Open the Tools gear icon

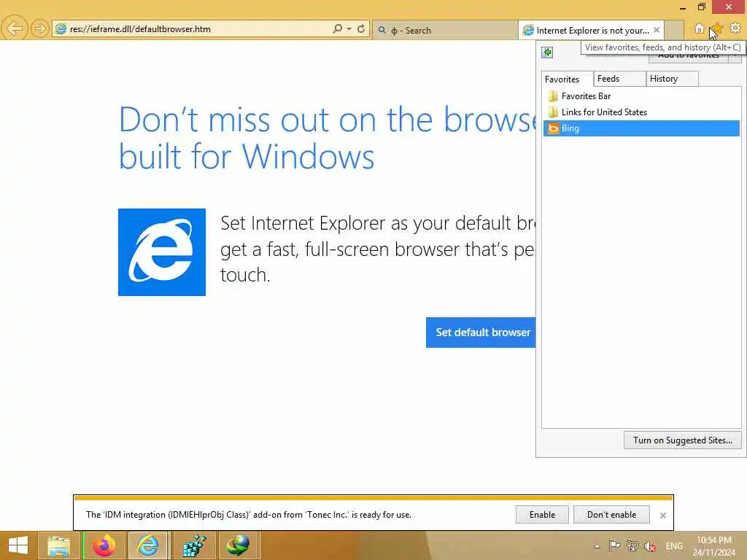click(x=735, y=28)
